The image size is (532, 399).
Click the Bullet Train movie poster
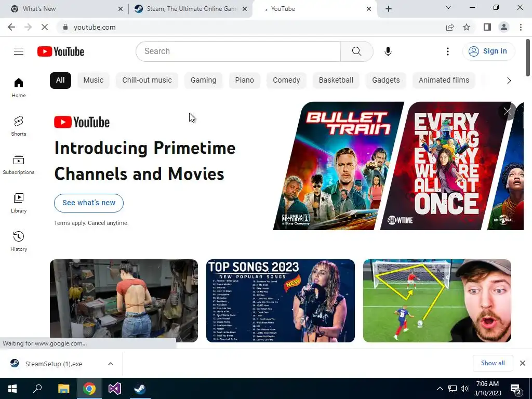tap(339, 166)
